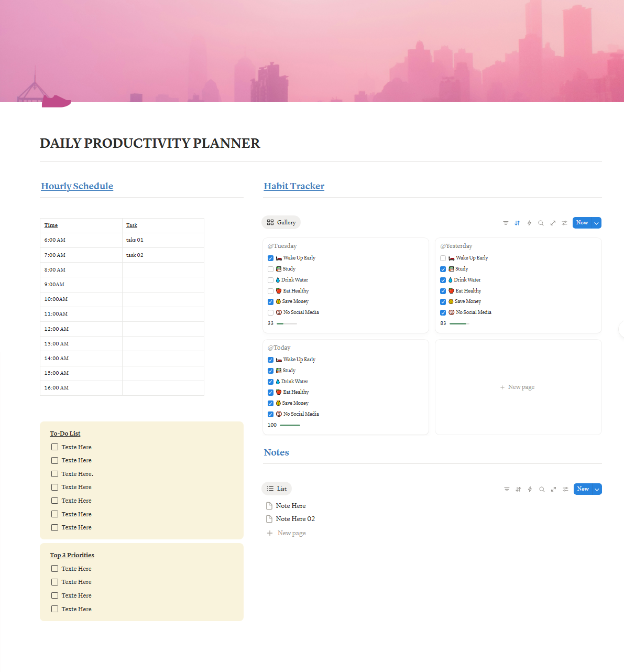624x672 pixels.
Task: Check Study on the Tuesday card
Action: (270, 269)
